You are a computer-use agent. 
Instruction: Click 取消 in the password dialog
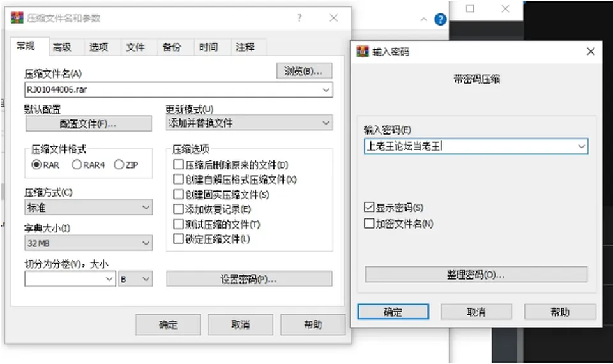click(x=476, y=312)
